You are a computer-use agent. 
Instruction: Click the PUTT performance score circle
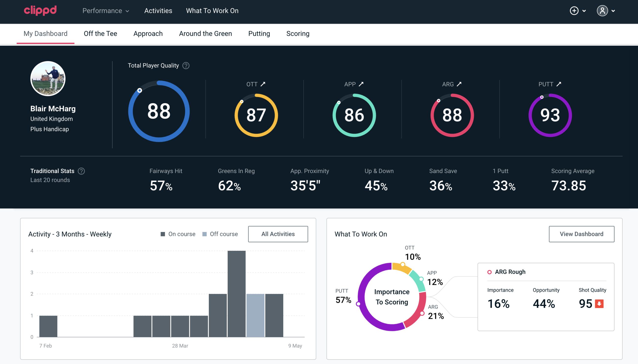[549, 115]
